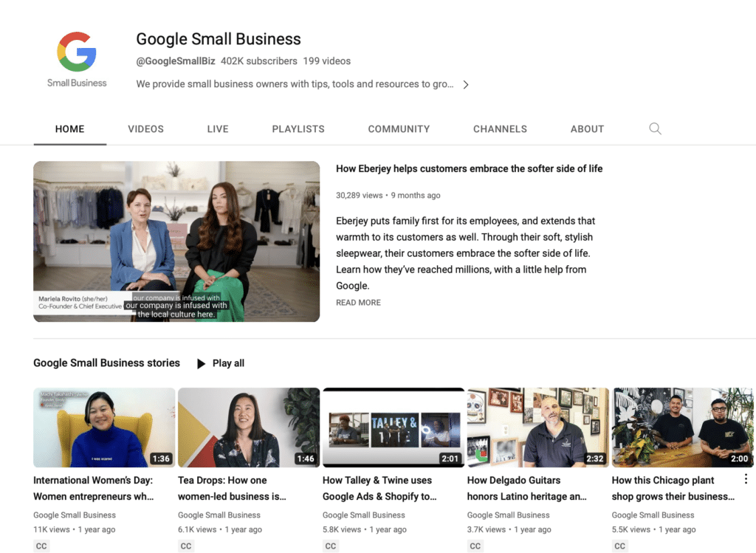Click the Play all triangle icon
Image resolution: width=756 pixels, height=553 pixels.
pos(201,363)
